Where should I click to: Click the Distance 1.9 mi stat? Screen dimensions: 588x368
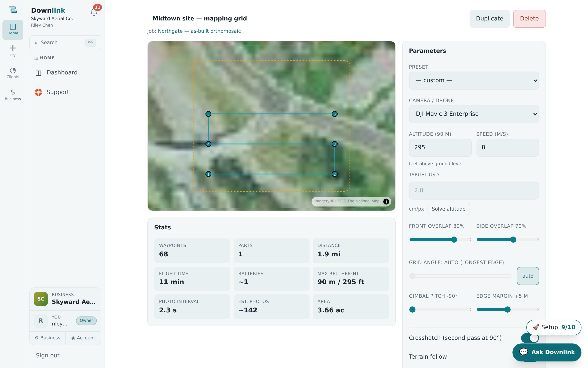350,250
